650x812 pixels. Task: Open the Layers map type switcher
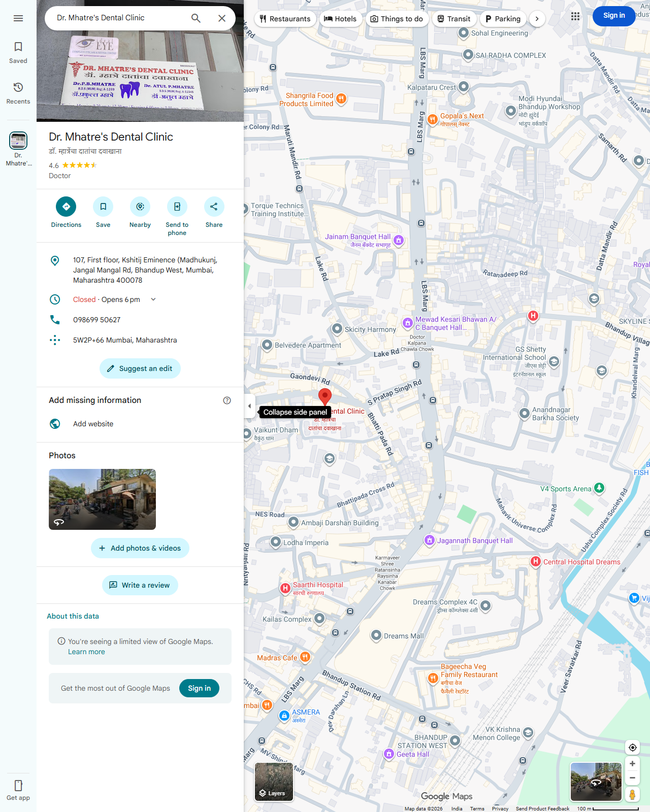(274, 782)
